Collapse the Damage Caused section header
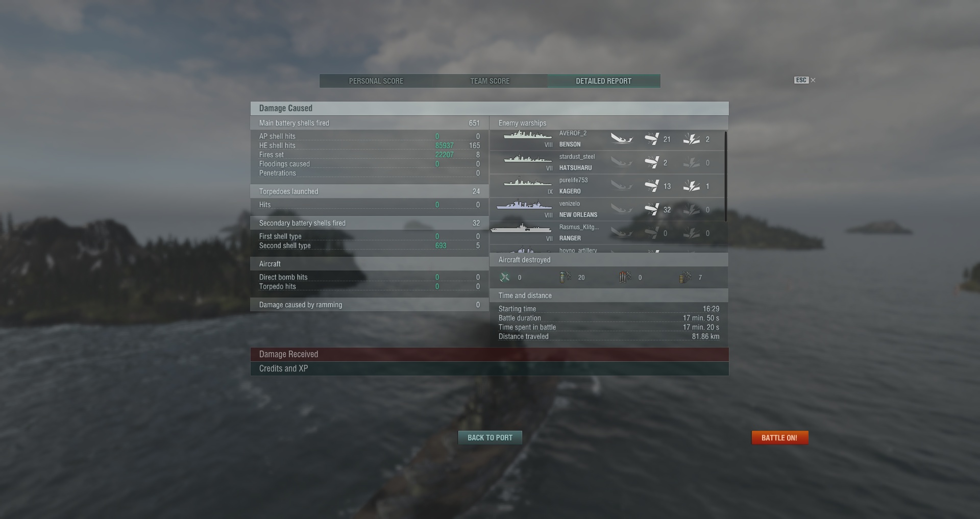980x519 pixels. (489, 108)
